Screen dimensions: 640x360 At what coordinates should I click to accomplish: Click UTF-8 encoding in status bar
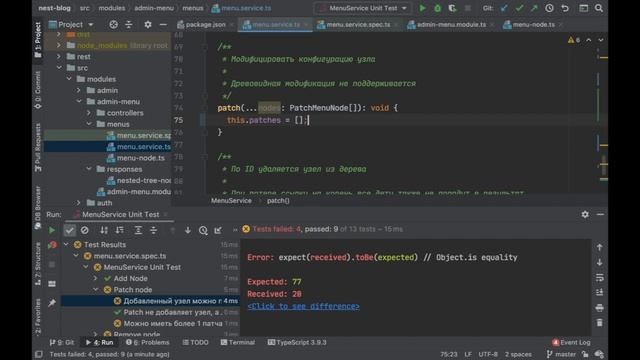[488, 354]
